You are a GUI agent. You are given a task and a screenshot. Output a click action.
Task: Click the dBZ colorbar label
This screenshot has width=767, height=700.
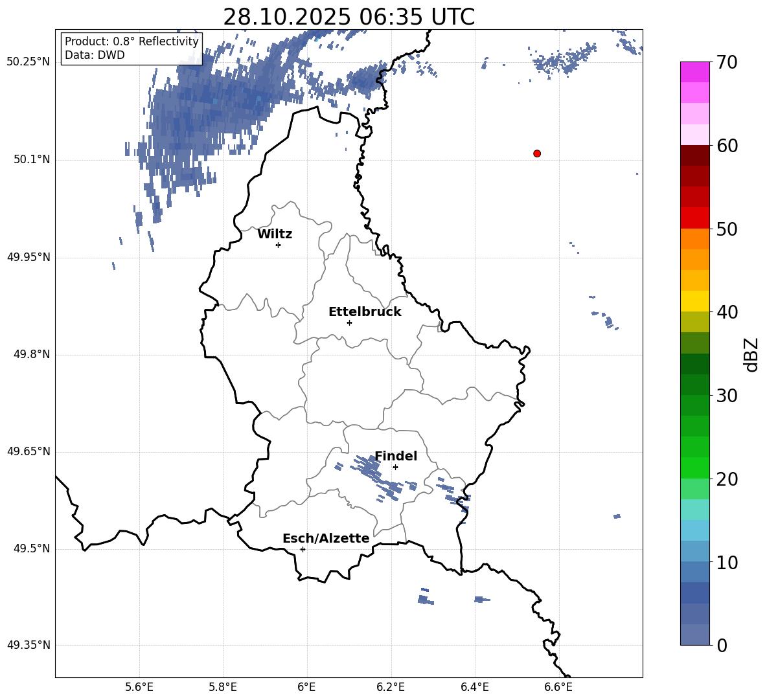[x=751, y=354]
